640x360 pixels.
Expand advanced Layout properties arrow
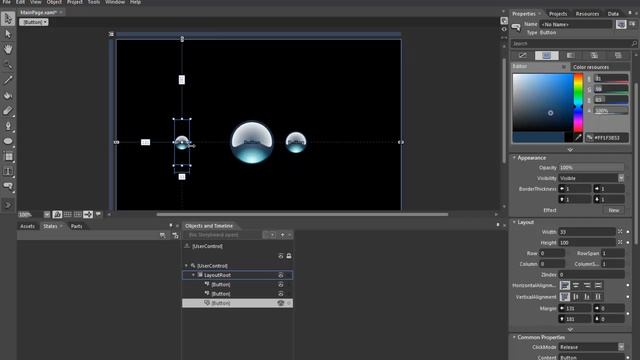[x=570, y=329]
